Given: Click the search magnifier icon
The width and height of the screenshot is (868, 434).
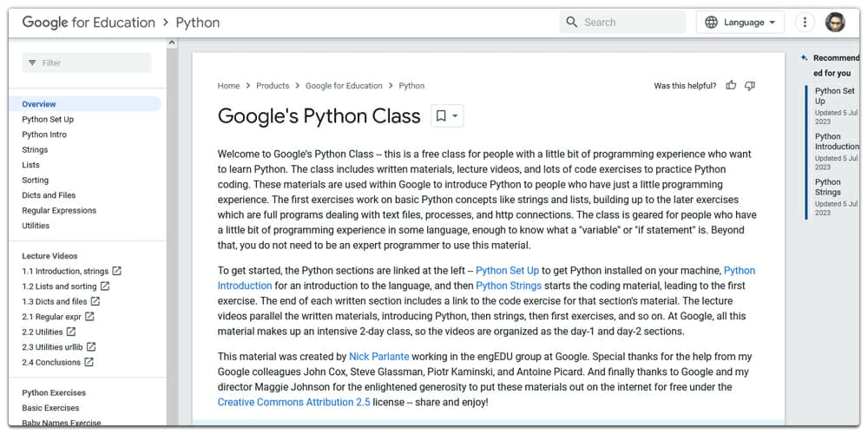Looking at the screenshot, I should (572, 23).
